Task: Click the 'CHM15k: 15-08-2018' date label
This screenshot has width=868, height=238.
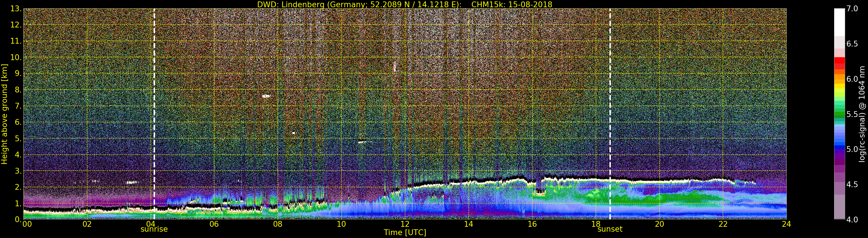Action: [x=512, y=4]
